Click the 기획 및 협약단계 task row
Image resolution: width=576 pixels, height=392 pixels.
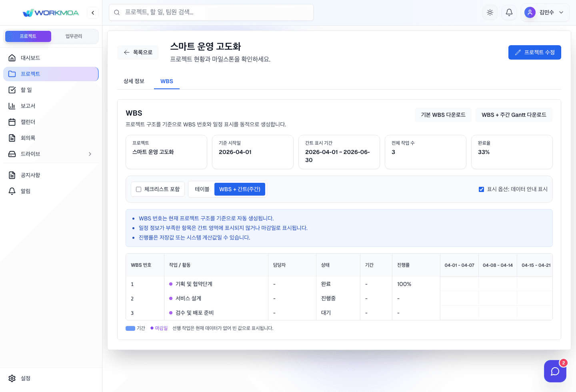pyautogui.click(x=339, y=284)
